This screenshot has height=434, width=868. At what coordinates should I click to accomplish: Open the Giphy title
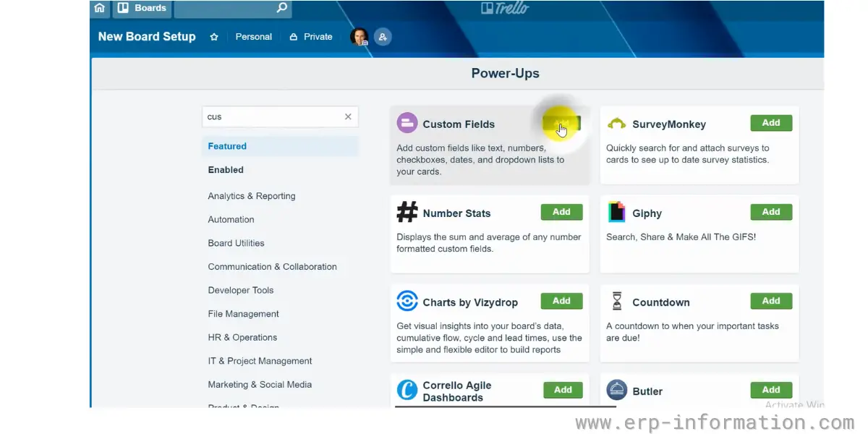(x=647, y=213)
